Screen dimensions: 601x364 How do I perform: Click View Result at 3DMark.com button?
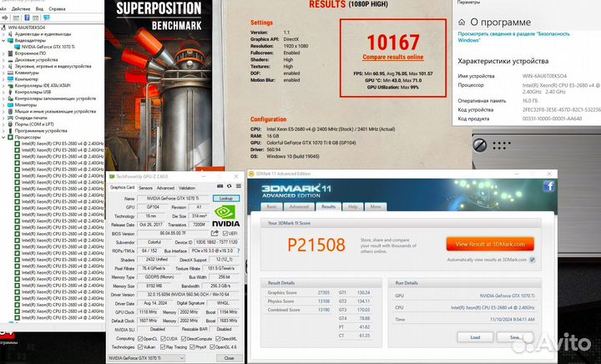click(490, 244)
